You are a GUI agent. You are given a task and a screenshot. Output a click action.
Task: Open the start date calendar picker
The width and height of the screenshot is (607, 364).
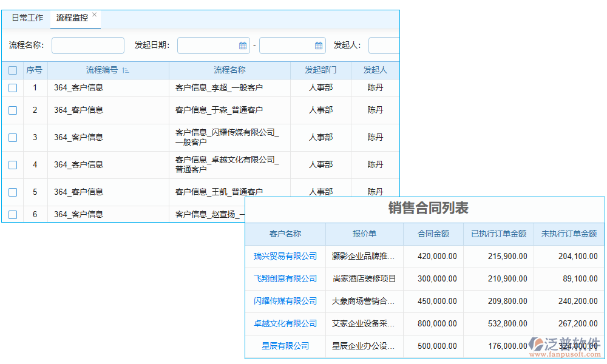point(242,45)
